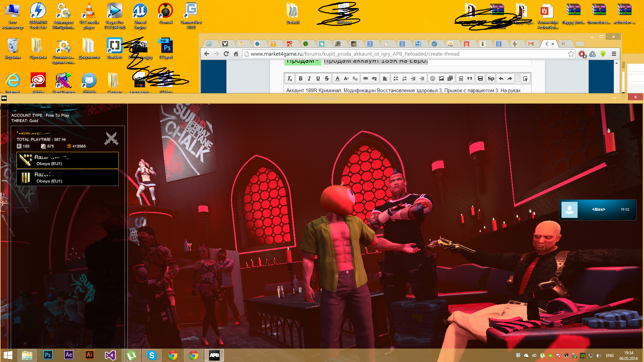644x362 pixels.
Task: Open the text color picker in the editor
Action: tap(337, 78)
